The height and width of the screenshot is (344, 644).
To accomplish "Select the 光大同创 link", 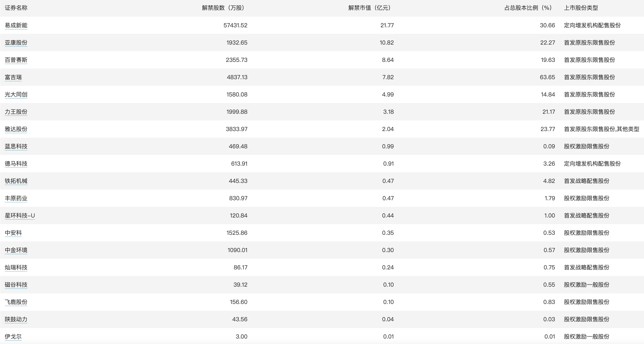I will (x=16, y=94).
